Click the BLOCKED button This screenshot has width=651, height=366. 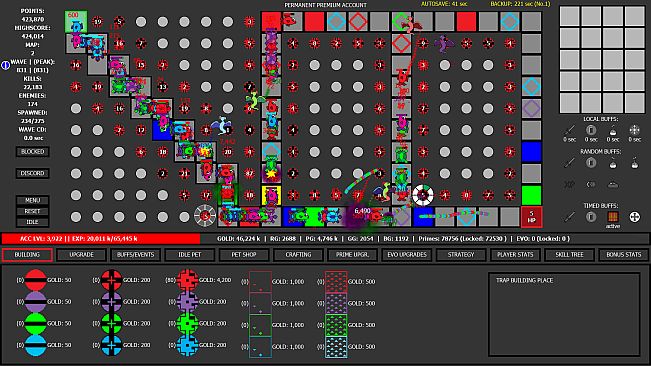(32, 151)
